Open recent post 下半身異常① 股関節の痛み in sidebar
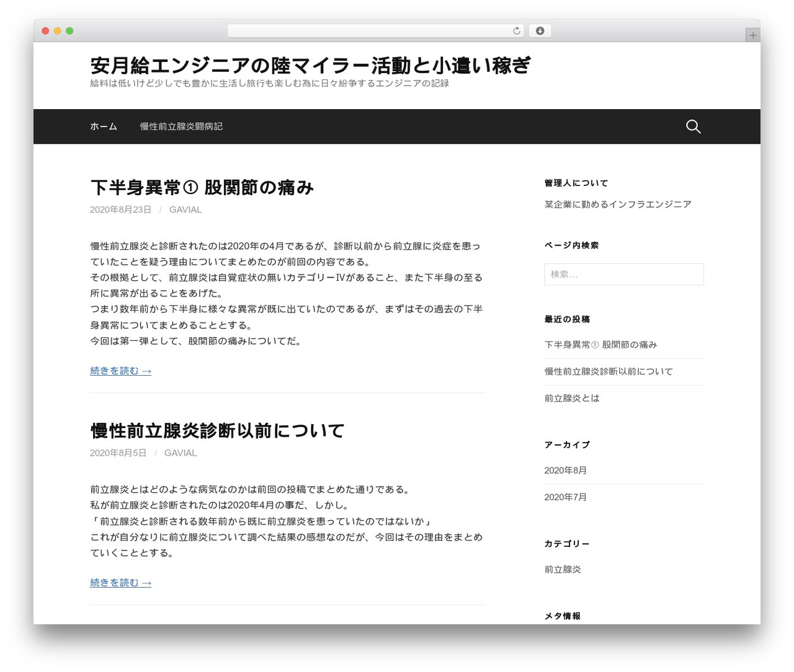The image size is (794, 672). [x=600, y=345]
